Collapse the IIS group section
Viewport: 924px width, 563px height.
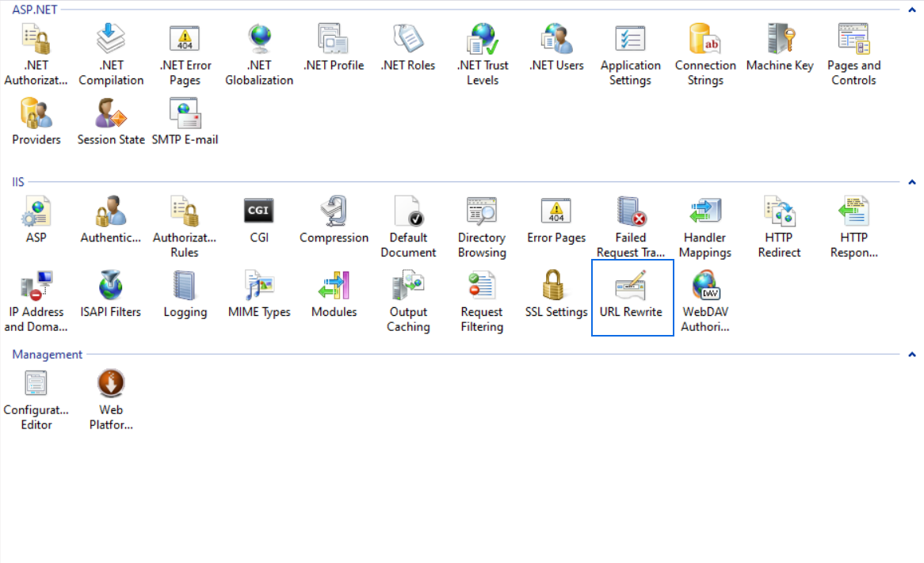pyautogui.click(x=911, y=182)
